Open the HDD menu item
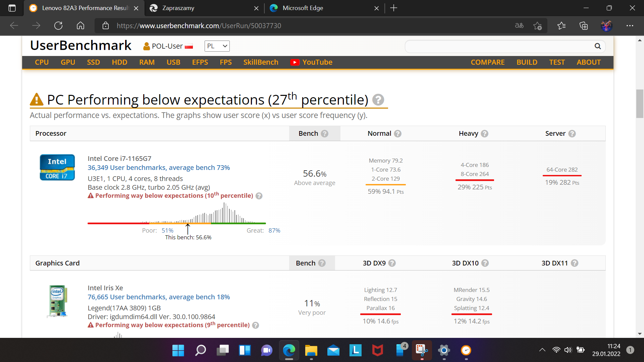The image size is (644, 362). pyautogui.click(x=120, y=62)
